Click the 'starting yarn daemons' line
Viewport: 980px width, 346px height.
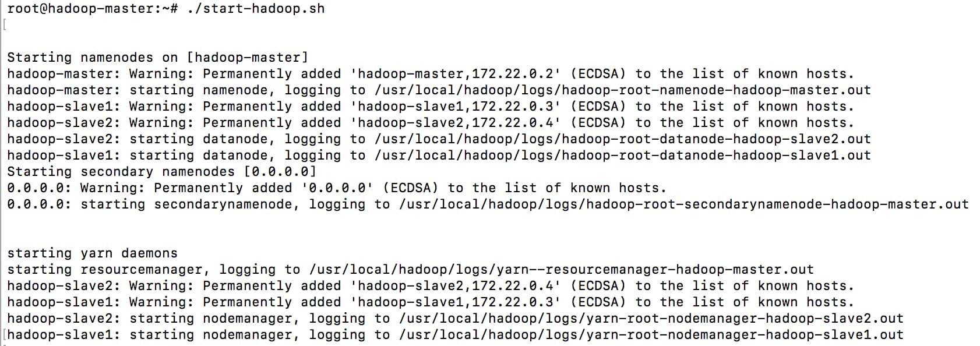92,253
